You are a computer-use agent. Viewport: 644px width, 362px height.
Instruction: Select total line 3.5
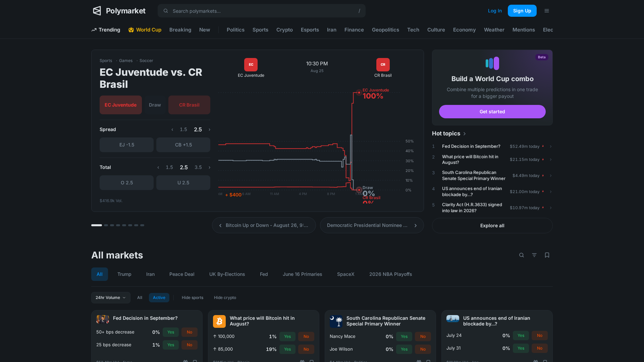(x=198, y=167)
